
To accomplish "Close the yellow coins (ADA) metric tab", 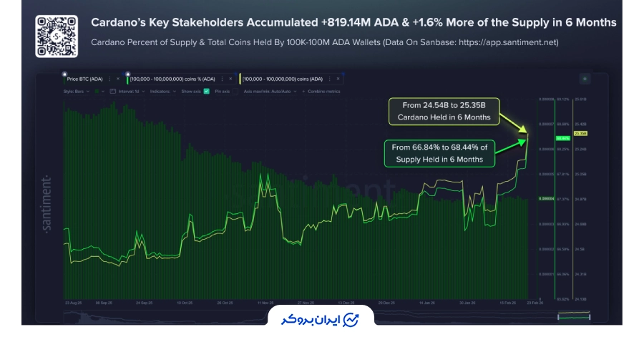I will click(x=338, y=79).
